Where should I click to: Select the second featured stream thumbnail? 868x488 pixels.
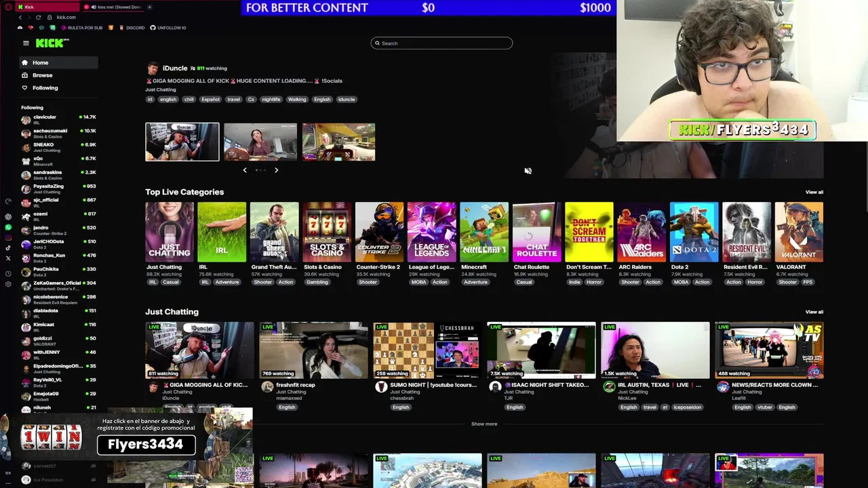(x=260, y=142)
